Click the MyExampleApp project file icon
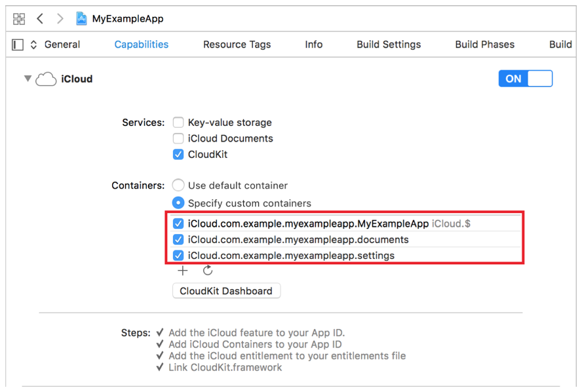The width and height of the screenshot is (582, 392). click(x=81, y=19)
